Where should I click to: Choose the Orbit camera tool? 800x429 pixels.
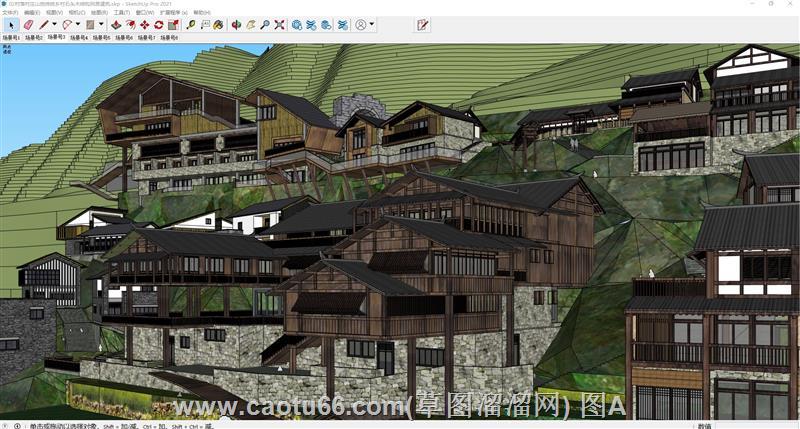(236, 24)
